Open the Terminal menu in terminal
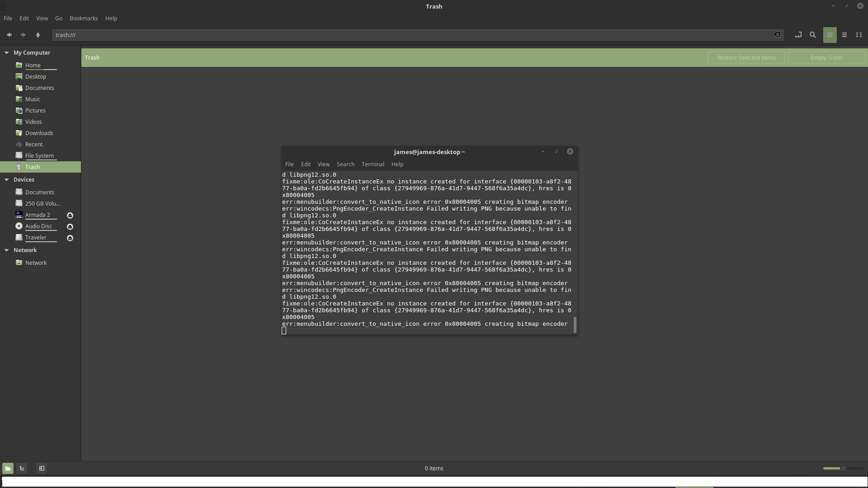 pyautogui.click(x=373, y=164)
